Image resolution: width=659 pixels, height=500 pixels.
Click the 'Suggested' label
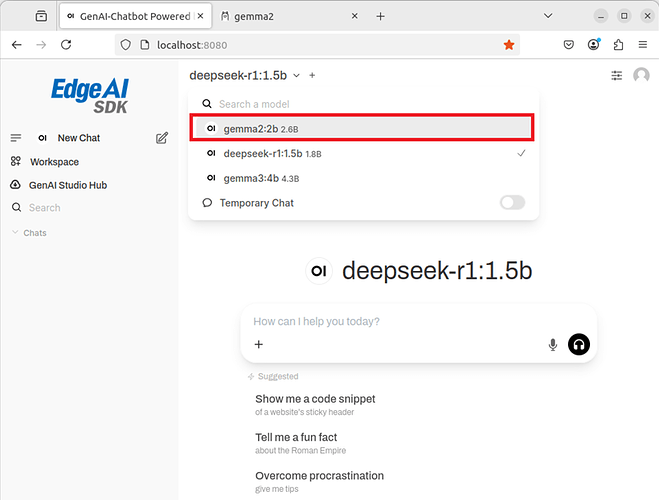pyautogui.click(x=278, y=376)
